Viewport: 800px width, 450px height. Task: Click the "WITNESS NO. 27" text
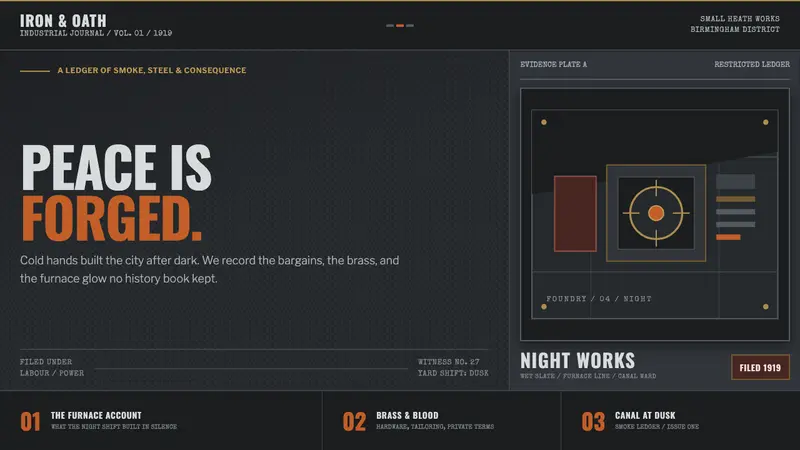(x=448, y=362)
